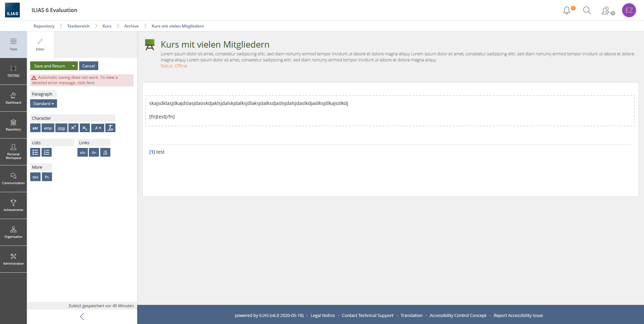Image resolution: width=644 pixels, height=324 pixels.
Task: Insert a bulleted list
Action: [x=35, y=152]
